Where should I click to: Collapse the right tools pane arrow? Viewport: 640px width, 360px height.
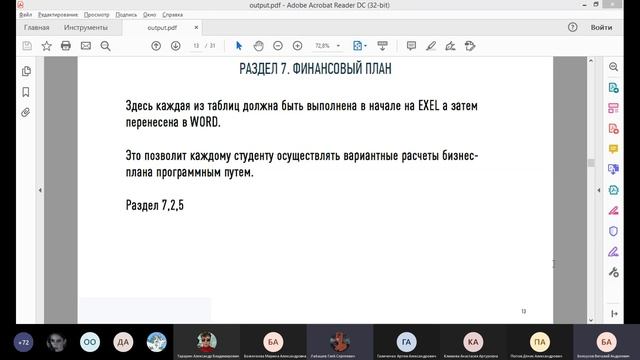click(599, 190)
